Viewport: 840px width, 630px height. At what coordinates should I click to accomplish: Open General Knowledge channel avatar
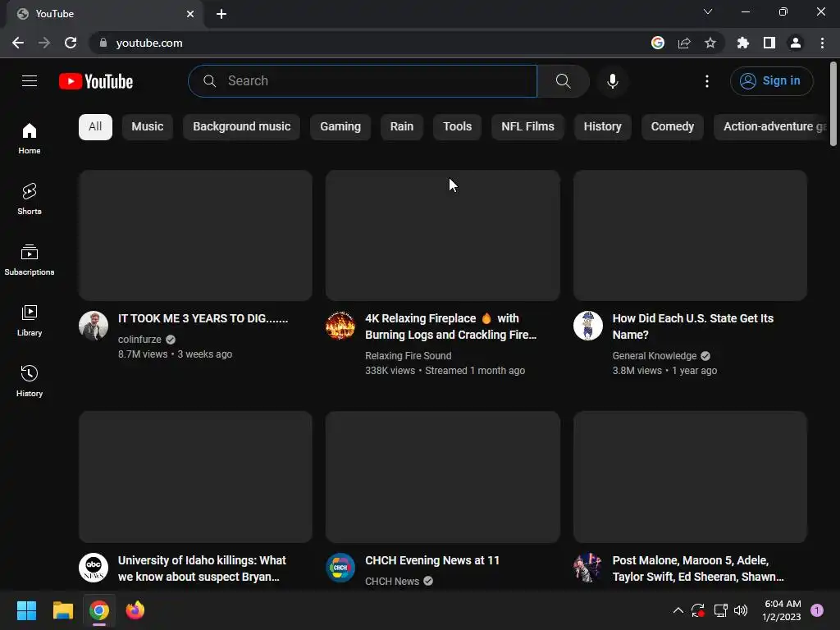point(587,326)
